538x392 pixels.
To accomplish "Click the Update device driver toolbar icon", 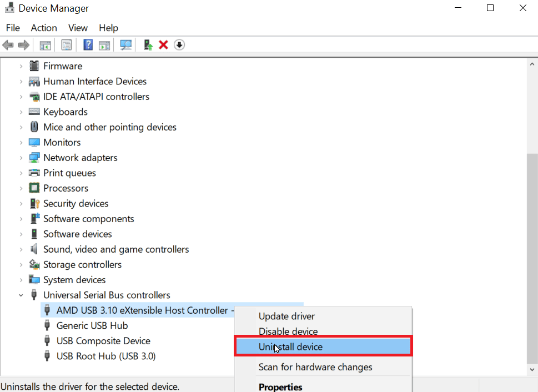I will click(x=148, y=45).
